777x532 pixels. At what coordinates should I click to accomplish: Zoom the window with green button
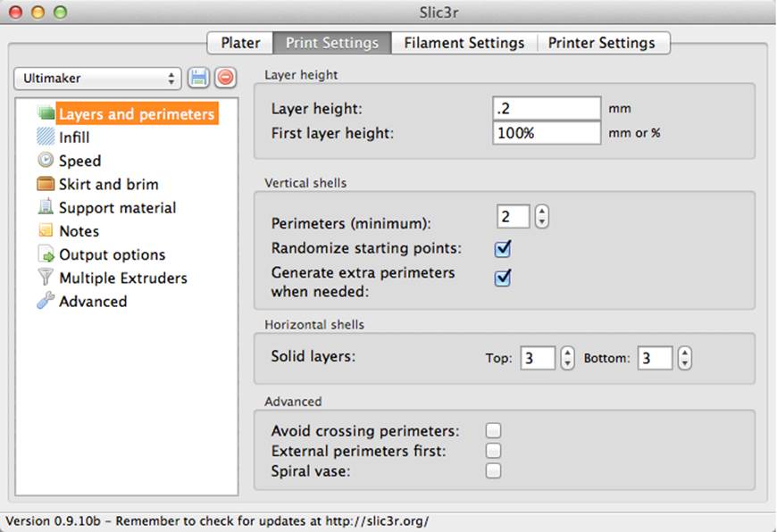point(61,12)
